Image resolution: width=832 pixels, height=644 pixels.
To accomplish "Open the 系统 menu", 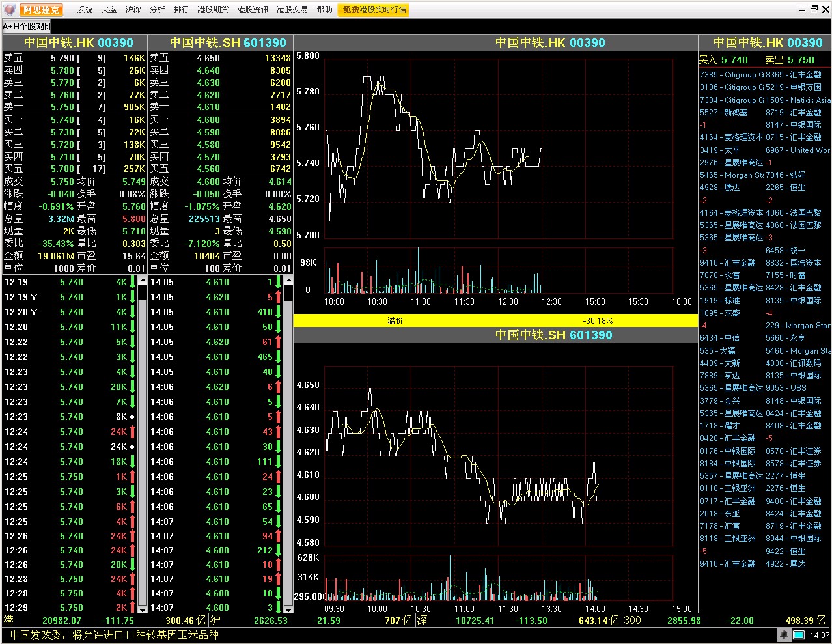I will (85, 10).
